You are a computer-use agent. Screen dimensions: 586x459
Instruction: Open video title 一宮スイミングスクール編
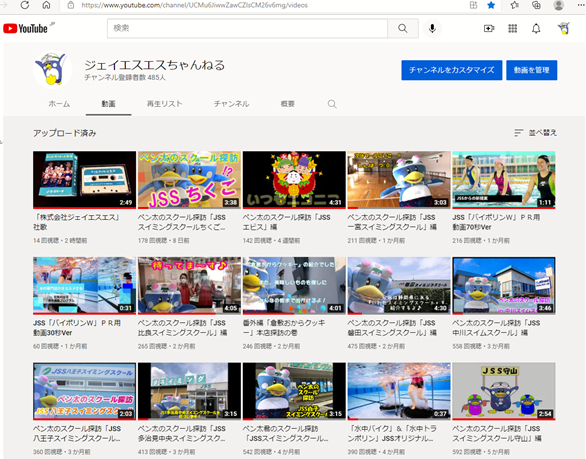coord(392,222)
